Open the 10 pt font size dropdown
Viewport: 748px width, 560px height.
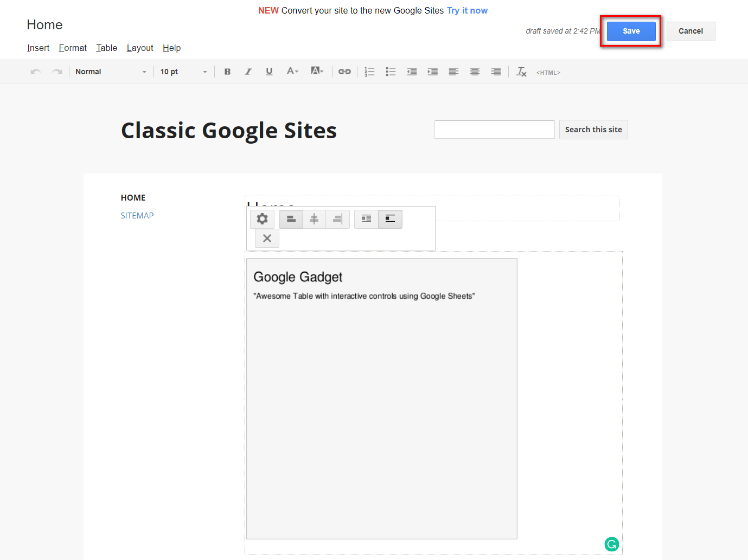tap(183, 72)
